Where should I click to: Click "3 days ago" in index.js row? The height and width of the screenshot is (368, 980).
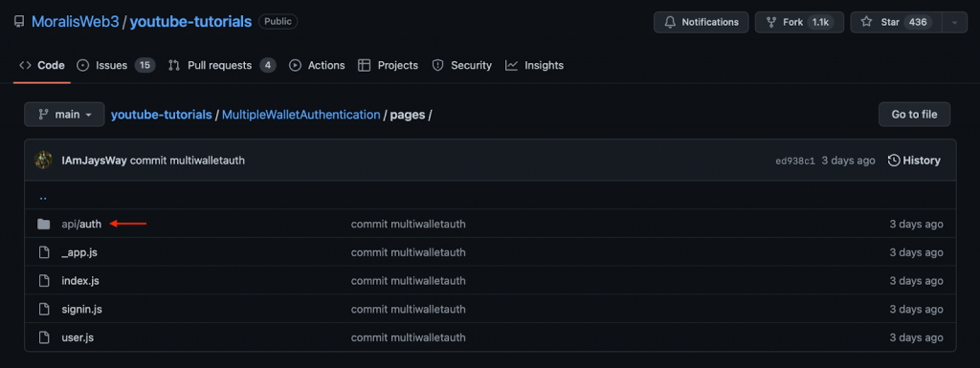[916, 281]
